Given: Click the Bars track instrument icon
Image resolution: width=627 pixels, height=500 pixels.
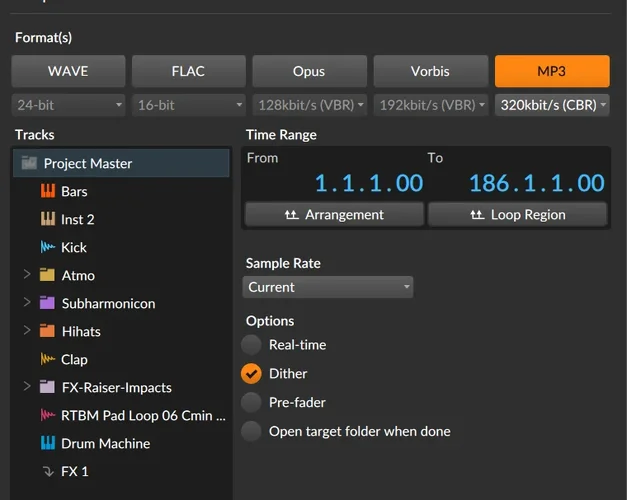Looking at the screenshot, I should click(48, 191).
